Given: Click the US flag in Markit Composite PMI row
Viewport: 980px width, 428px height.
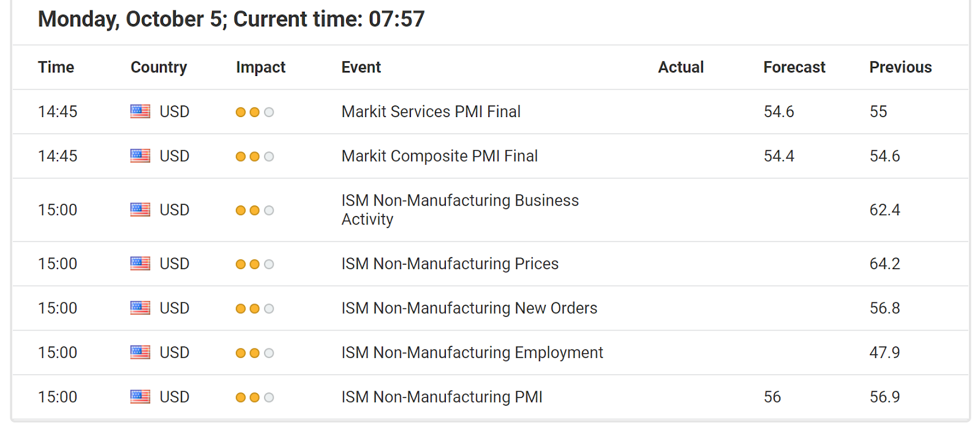Looking at the screenshot, I should click(x=140, y=156).
